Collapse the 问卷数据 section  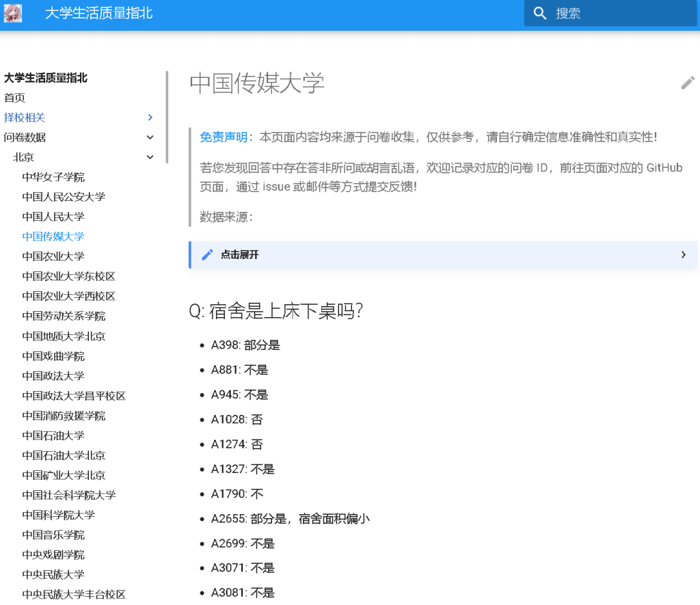pyautogui.click(x=150, y=137)
